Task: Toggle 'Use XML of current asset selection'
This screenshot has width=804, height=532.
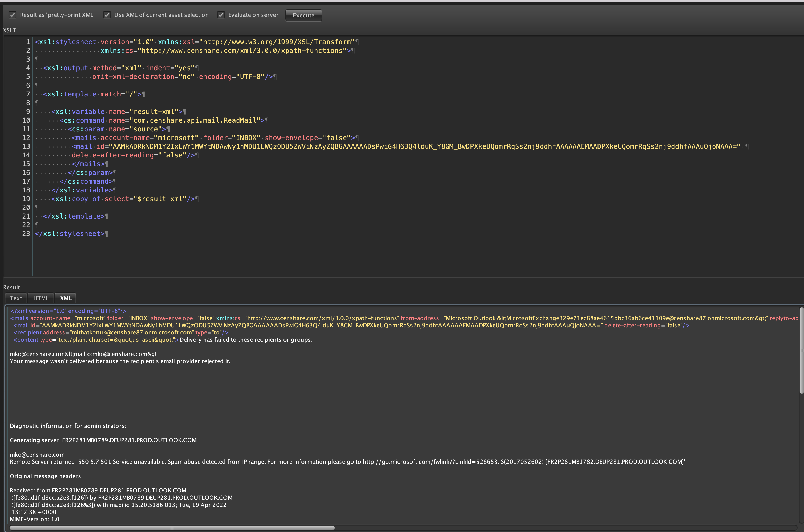Action: (x=107, y=15)
